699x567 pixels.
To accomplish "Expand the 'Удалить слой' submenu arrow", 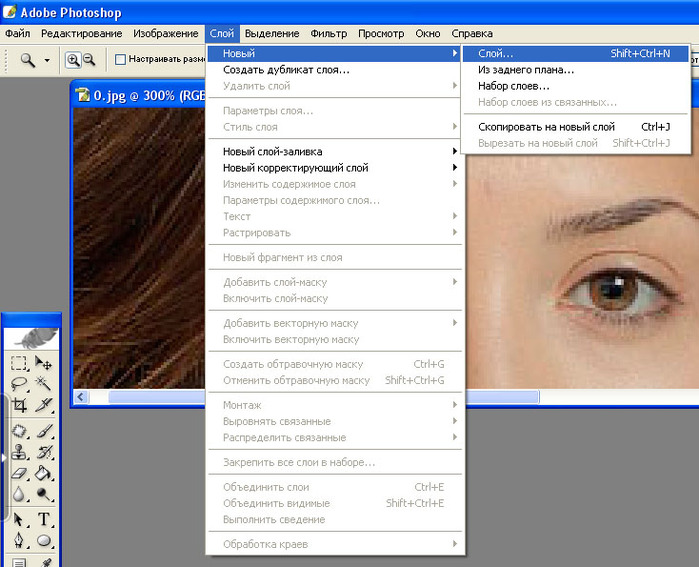I will pos(455,86).
